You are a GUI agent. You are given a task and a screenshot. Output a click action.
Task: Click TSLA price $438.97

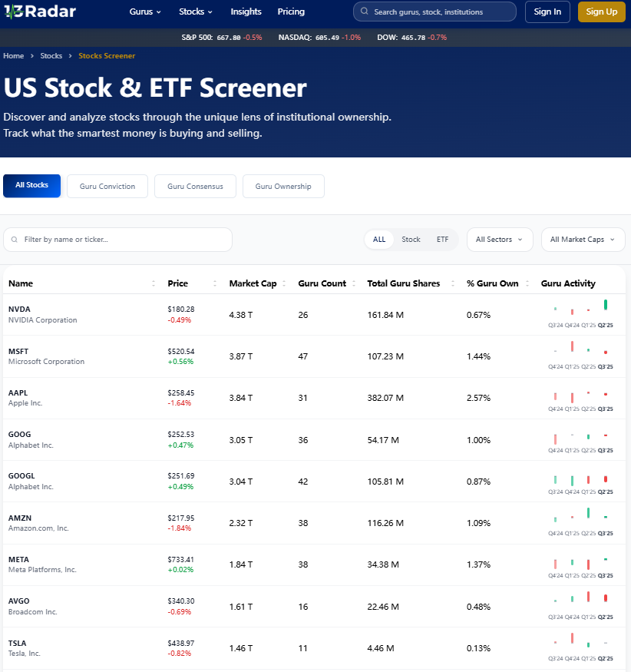tap(180, 643)
